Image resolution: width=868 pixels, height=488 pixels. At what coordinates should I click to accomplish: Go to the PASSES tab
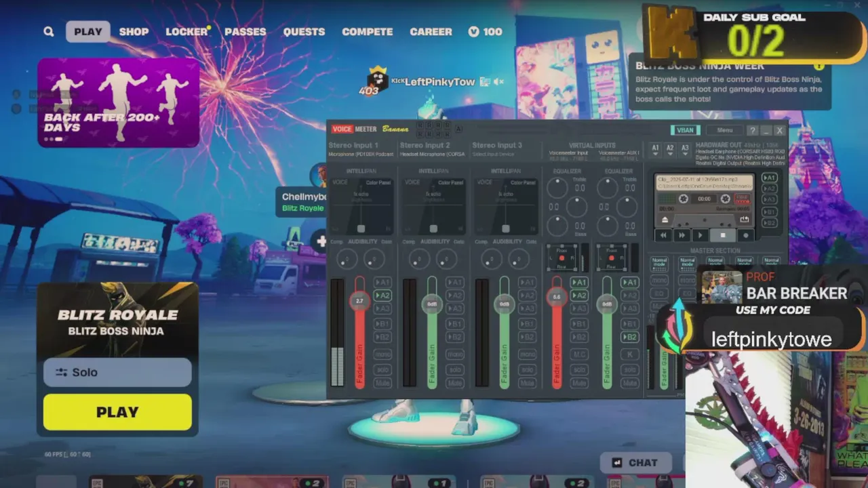click(245, 32)
